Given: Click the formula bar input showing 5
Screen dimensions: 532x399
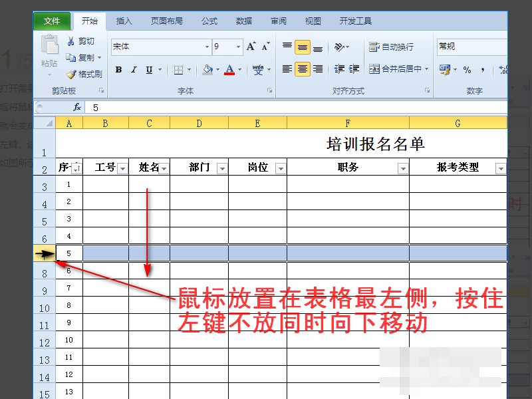Looking at the screenshot, I should click(296, 108).
